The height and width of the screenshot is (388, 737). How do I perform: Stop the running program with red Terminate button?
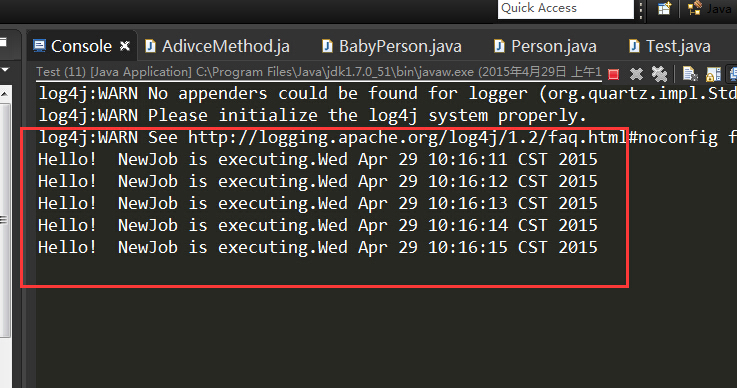[613, 74]
